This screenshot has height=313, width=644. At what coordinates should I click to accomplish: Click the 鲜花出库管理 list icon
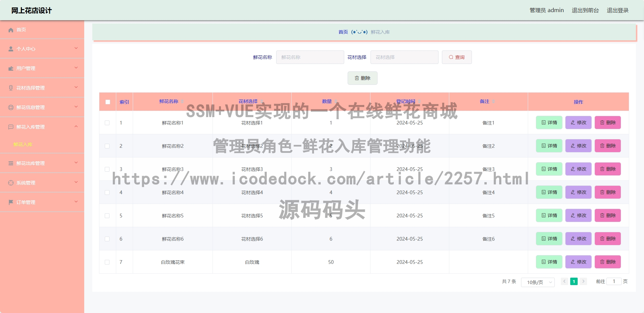pyautogui.click(x=11, y=163)
